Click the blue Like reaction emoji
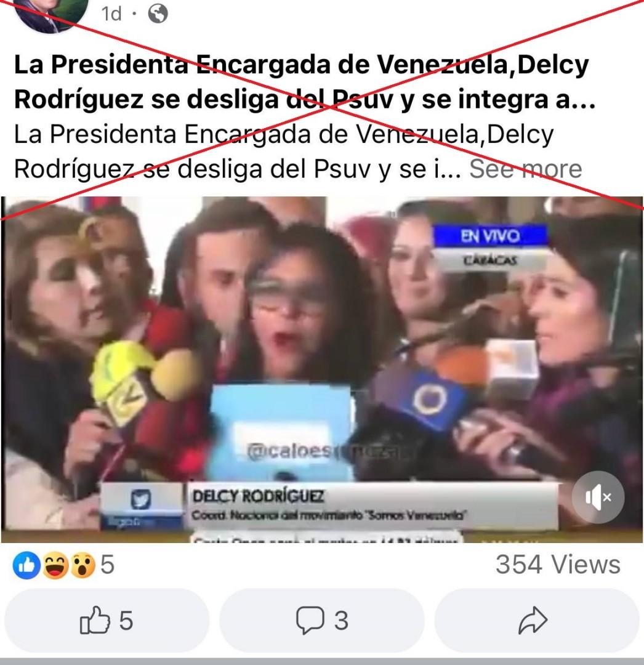Screen dimensions: 644x665 26,565
